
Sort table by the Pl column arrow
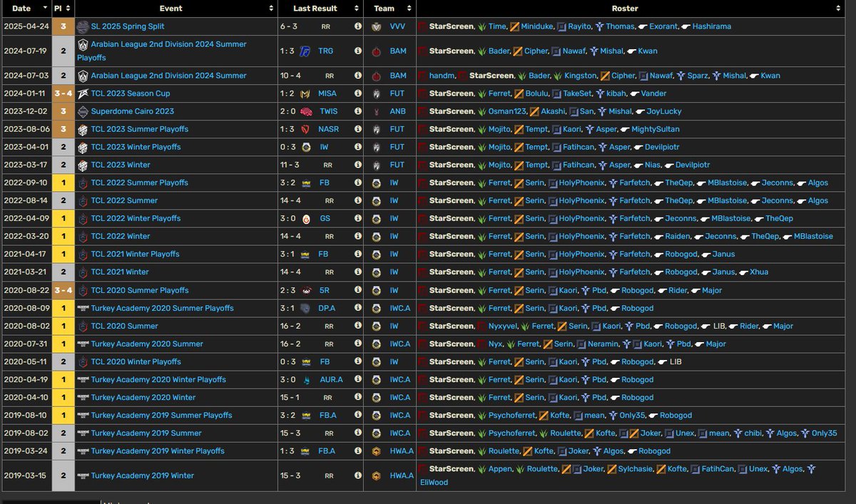pos(68,9)
